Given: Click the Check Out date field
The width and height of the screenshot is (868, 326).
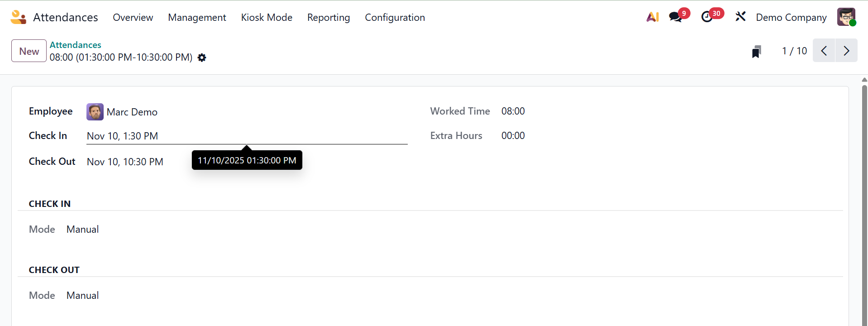Looking at the screenshot, I should 125,162.
